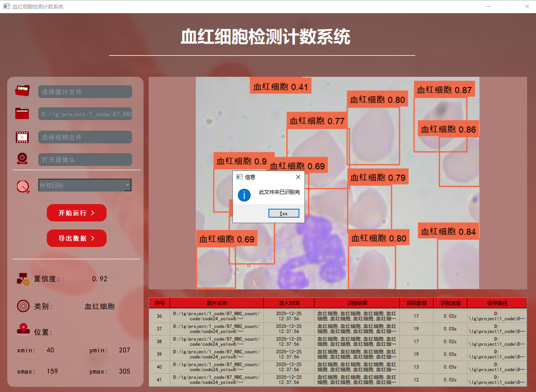Click target count 13 in row 40
Screen dimensions: 536x392
click(x=416, y=367)
